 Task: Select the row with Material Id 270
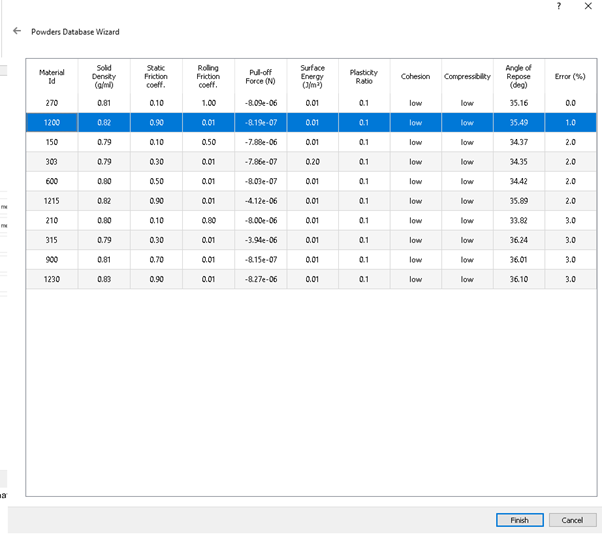(51, 103)
